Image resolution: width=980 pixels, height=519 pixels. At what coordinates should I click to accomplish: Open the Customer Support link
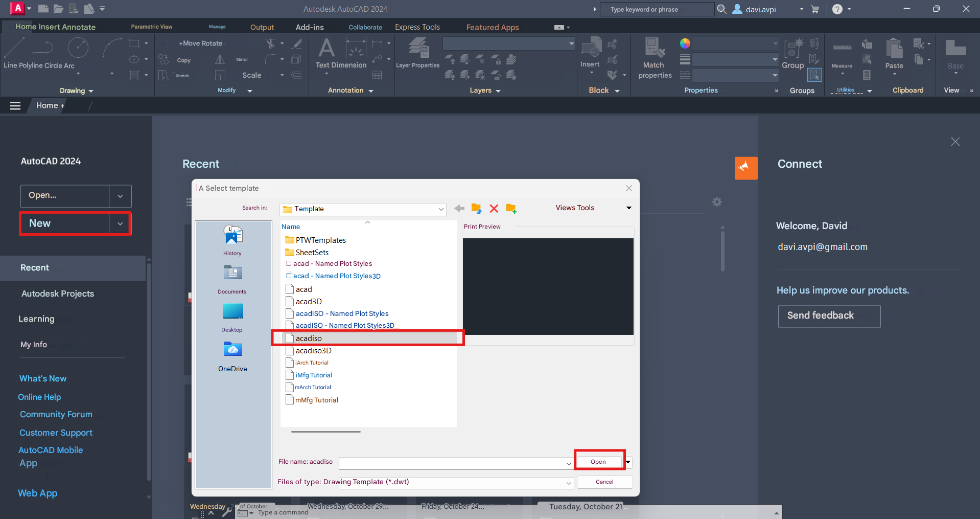tap(56, 433)
